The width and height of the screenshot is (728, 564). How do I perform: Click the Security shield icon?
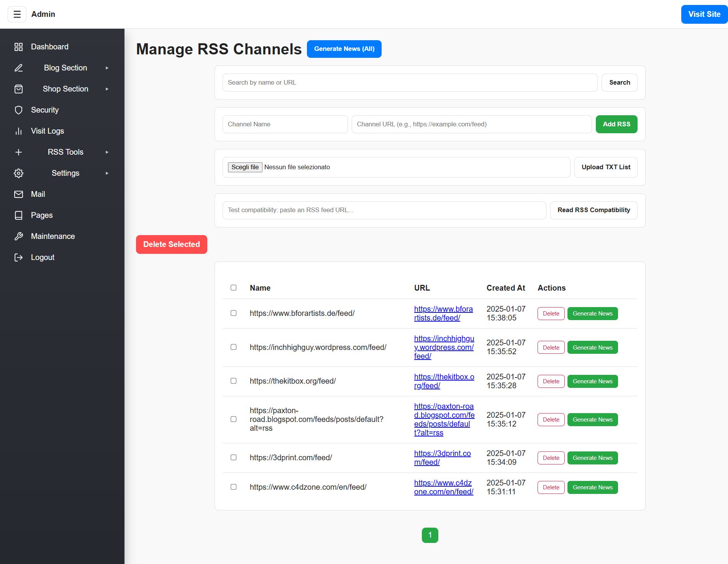(x=18, y=110)
